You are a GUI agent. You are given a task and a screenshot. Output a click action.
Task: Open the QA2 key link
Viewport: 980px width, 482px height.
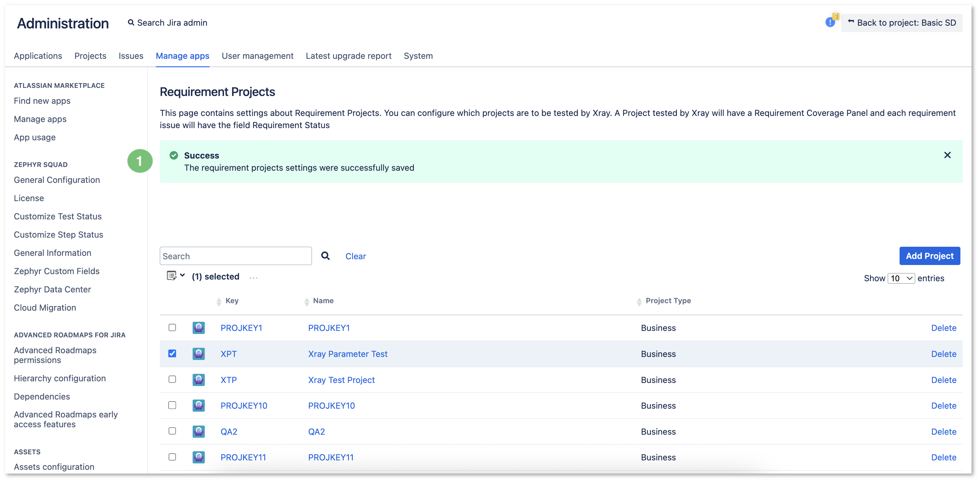pos(229,431)
